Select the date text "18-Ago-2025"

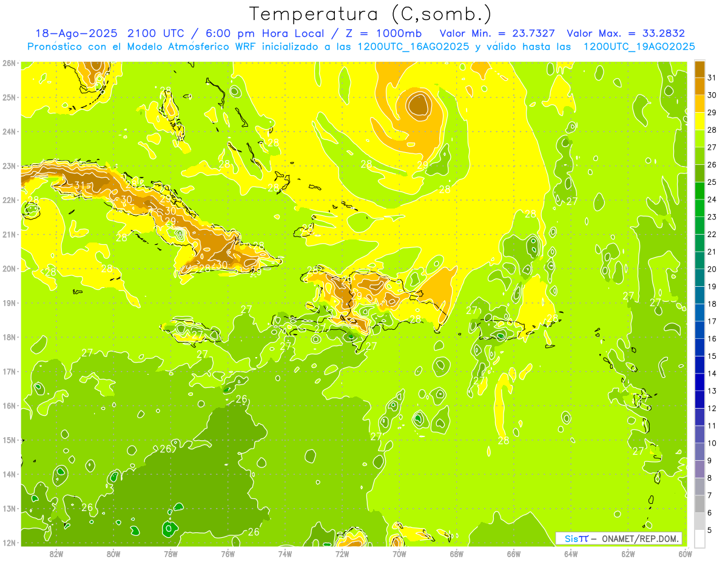pyautogui.click(x=76, y=34)
